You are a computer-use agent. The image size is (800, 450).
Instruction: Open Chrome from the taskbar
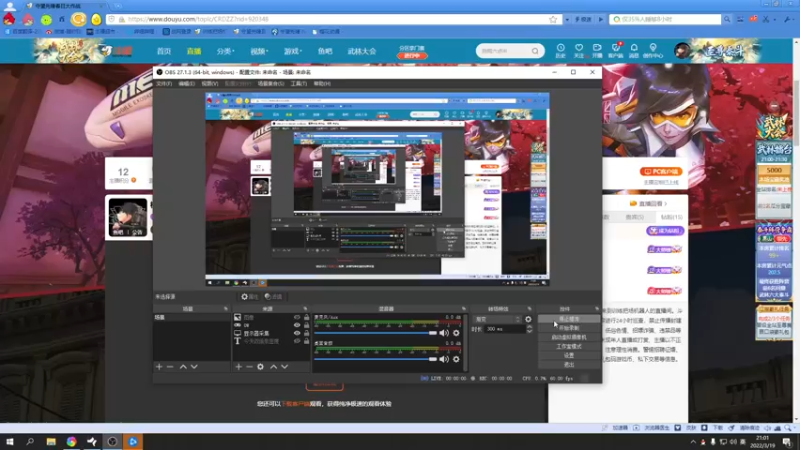pos(71,441)
